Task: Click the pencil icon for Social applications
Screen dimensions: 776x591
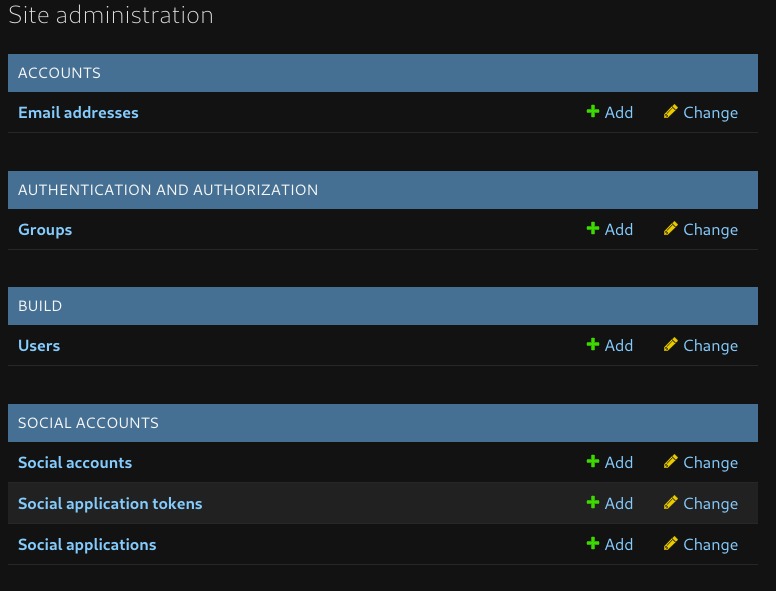Action: click(671, 543)
